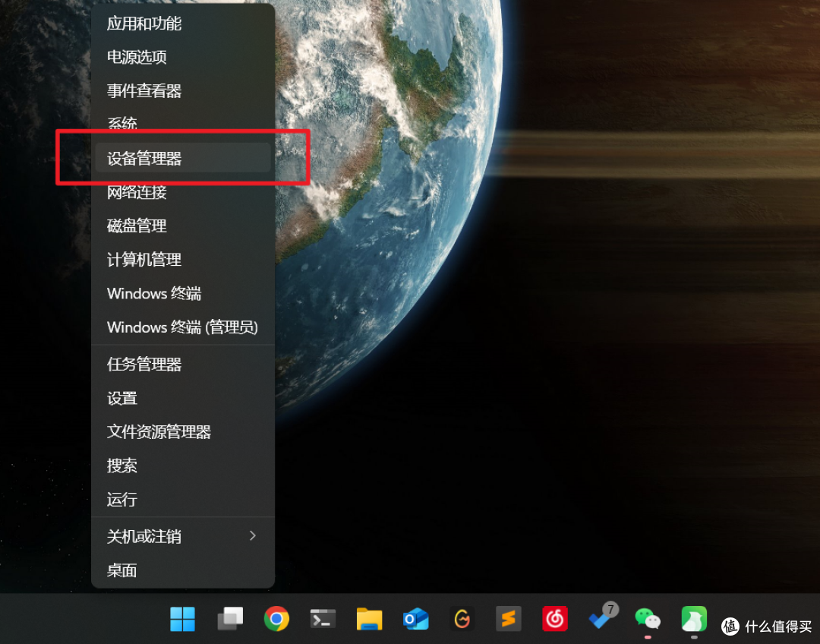Launch Windows 终端 from the menu
Viewport: 820px width, 644px height.
183,293
